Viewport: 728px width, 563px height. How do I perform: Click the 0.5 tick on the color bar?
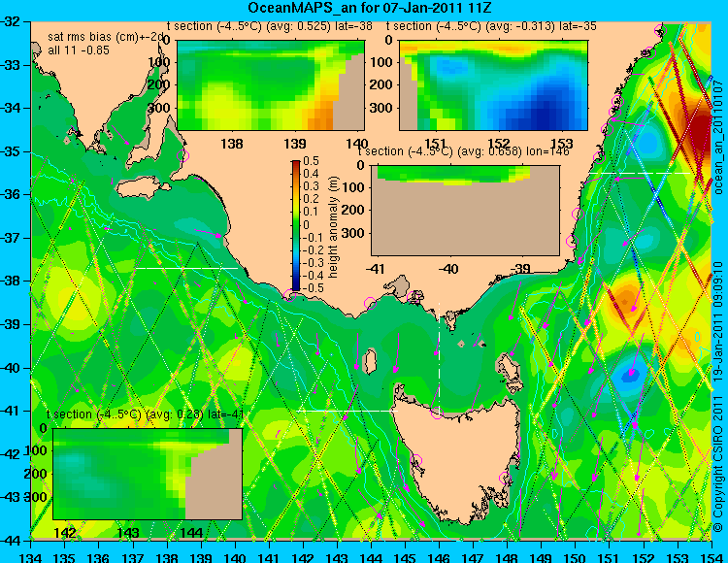click(311, 161)
